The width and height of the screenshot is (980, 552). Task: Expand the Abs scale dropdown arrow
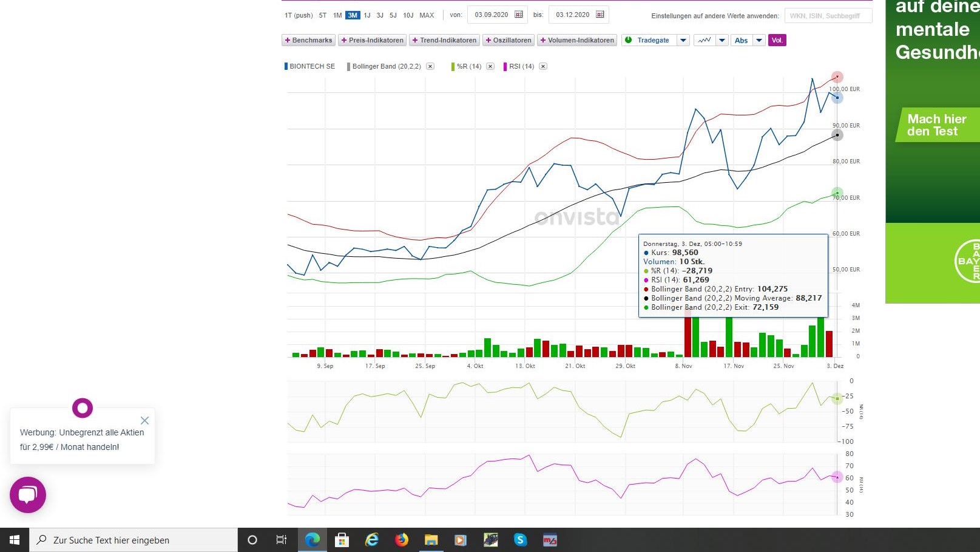(x=759, y=40)
